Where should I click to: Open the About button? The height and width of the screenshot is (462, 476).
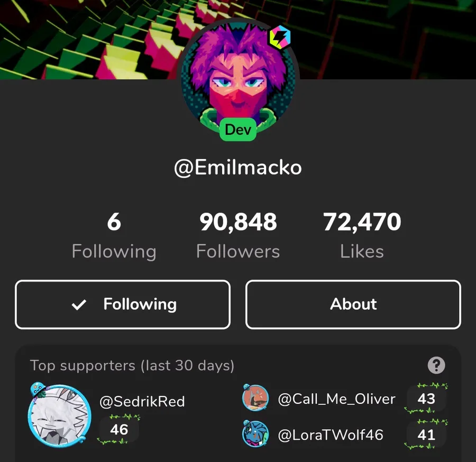coord(353,304)
